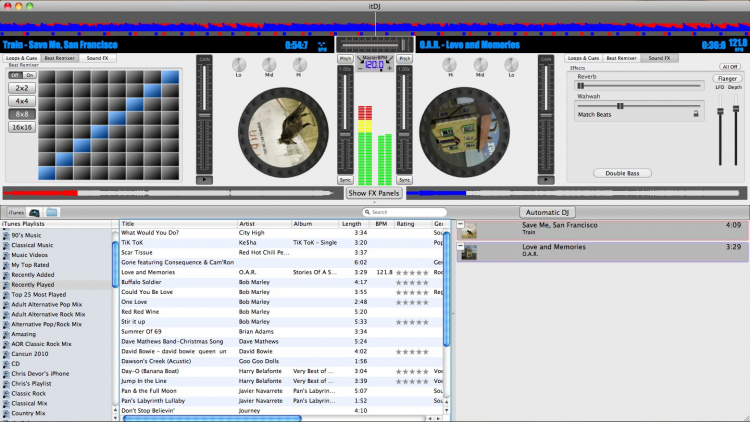Open left deck Beat Remixer tab
Image resolution: width=750 pixels, height=422 pixels.
(59, 58)
